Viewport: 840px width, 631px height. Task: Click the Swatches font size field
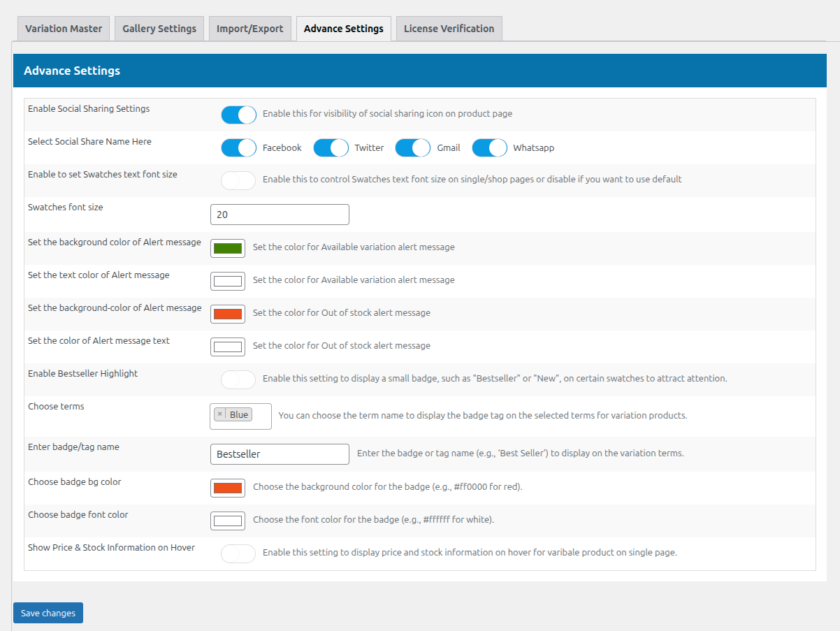(x=280, y=215)
